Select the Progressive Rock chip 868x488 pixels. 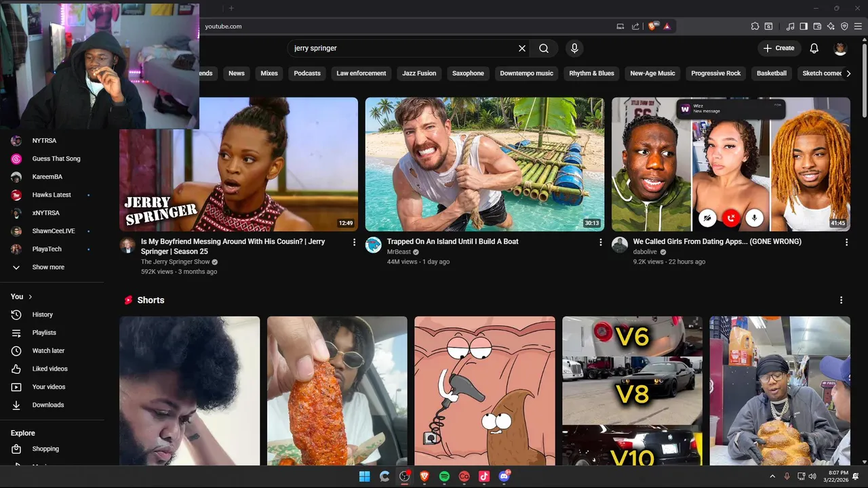pos(716,73)
